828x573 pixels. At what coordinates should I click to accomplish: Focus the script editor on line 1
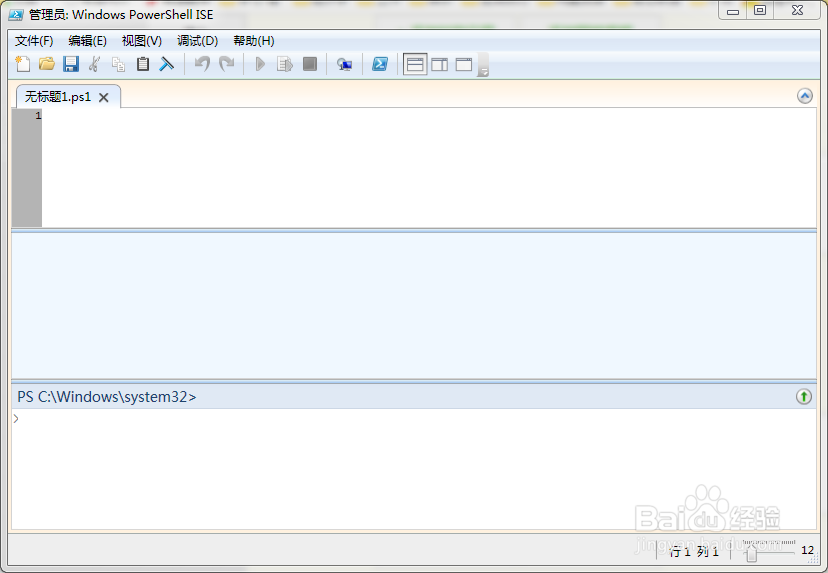coord(429,168)
